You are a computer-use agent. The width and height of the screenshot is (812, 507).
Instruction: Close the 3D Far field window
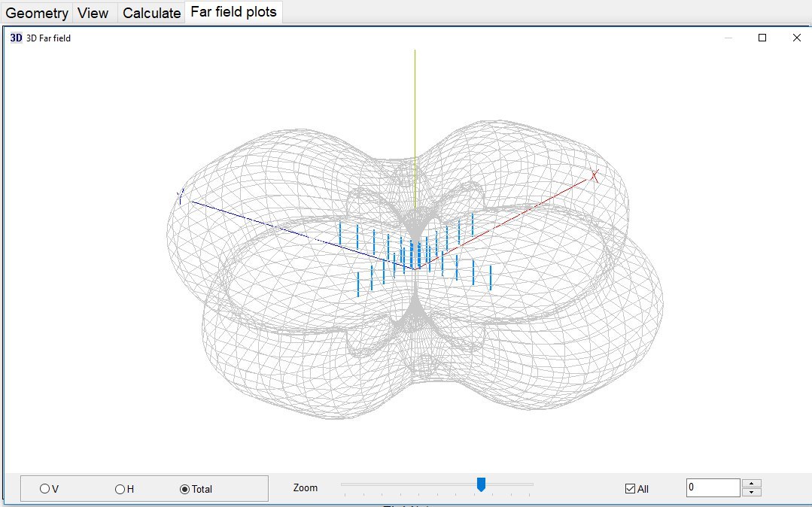[x=797, y=38]
